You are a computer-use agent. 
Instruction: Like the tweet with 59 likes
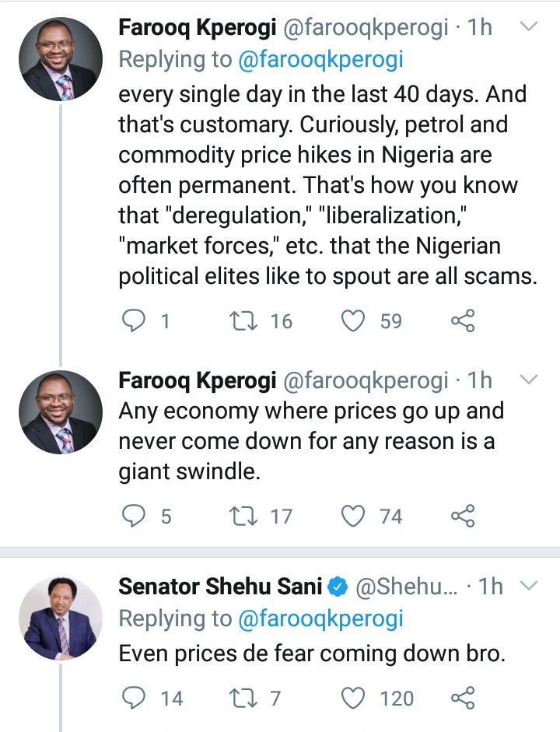[x=354, y=320]
